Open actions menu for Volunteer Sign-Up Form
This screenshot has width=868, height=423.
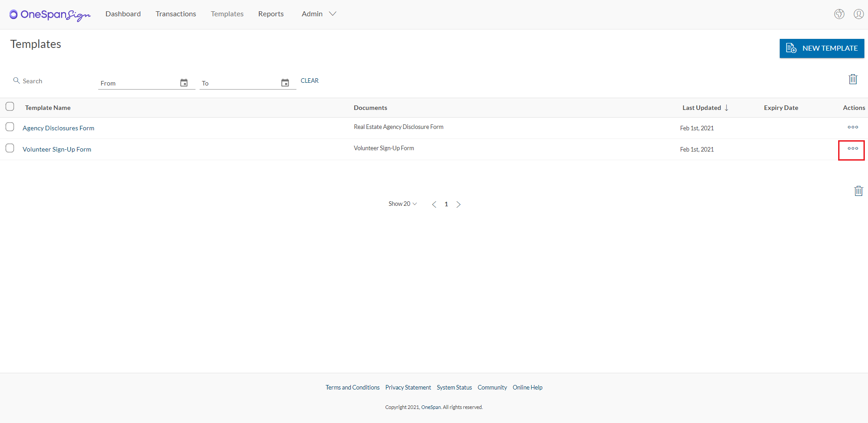[853, 148]
